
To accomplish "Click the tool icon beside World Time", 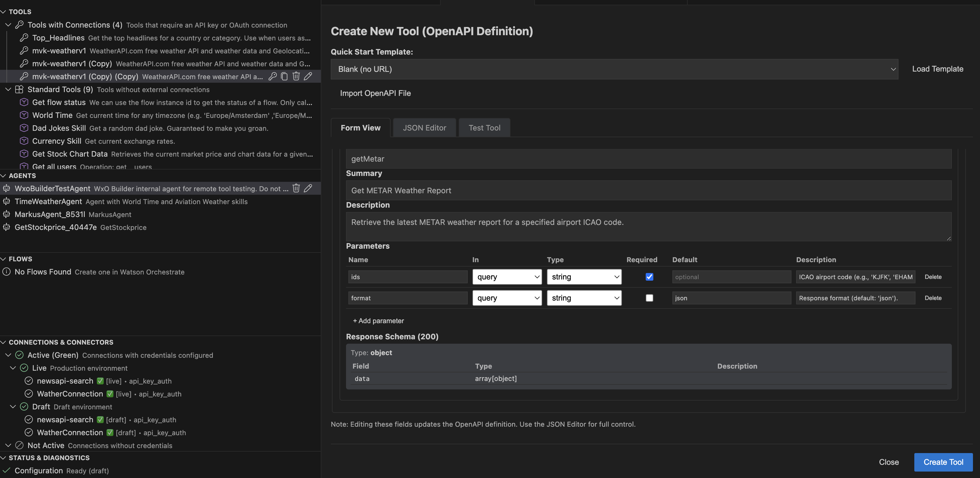I will (x=24, y=115).
